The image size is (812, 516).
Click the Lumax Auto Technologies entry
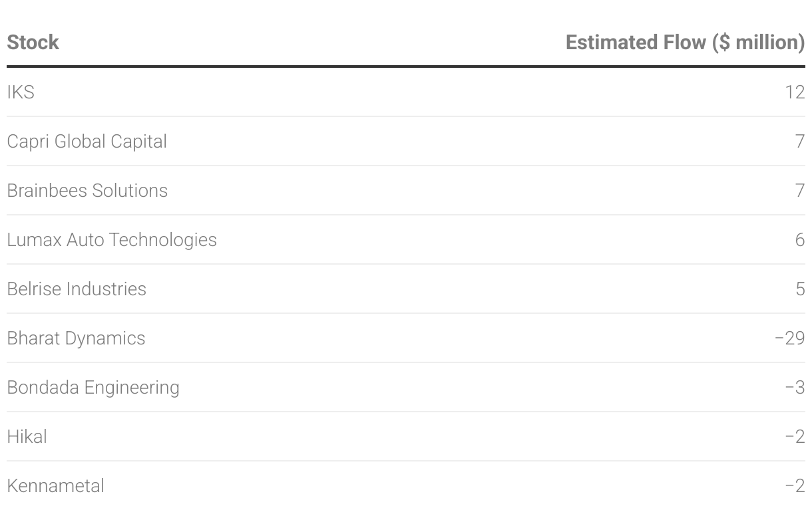click(x=112, y=239)
